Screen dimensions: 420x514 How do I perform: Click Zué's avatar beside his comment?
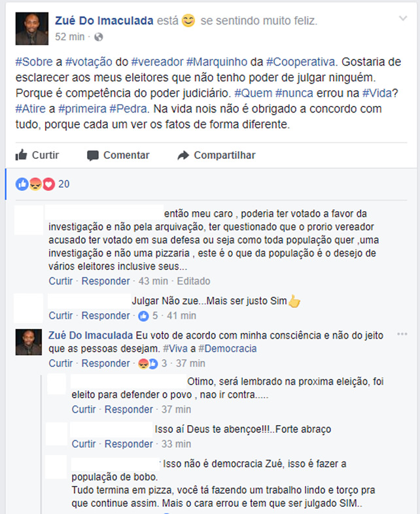click(29, 342)
